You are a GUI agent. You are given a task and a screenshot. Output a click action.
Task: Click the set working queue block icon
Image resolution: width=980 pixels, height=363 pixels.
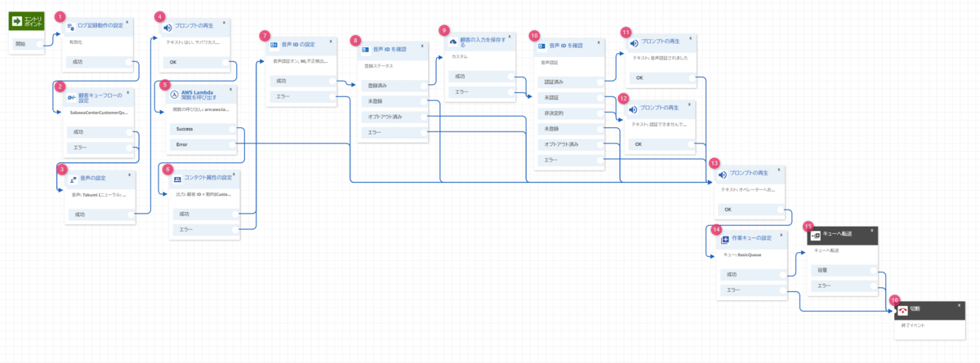pyautogui.click(x=724, y=239)
